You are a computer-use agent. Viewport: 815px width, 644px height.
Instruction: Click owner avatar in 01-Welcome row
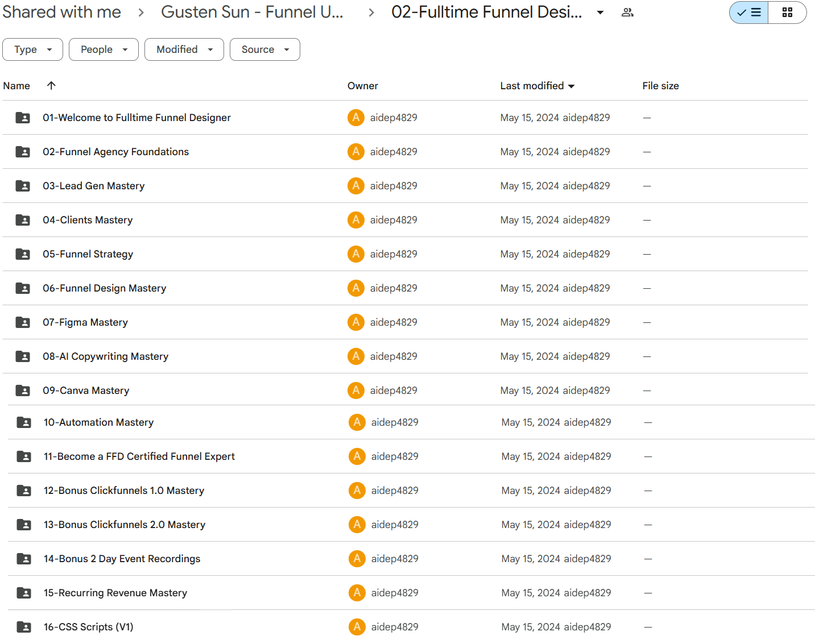pyautogui.click(x=356, y=118)
